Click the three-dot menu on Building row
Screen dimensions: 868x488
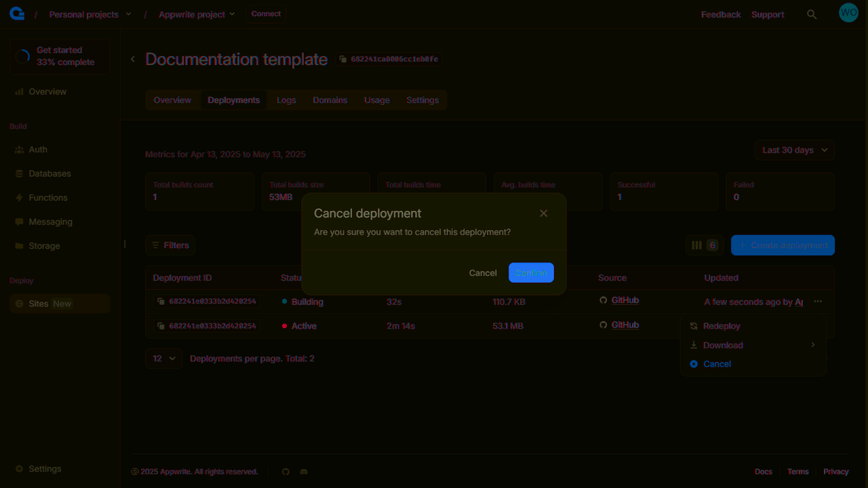click(x=818, y=302)
